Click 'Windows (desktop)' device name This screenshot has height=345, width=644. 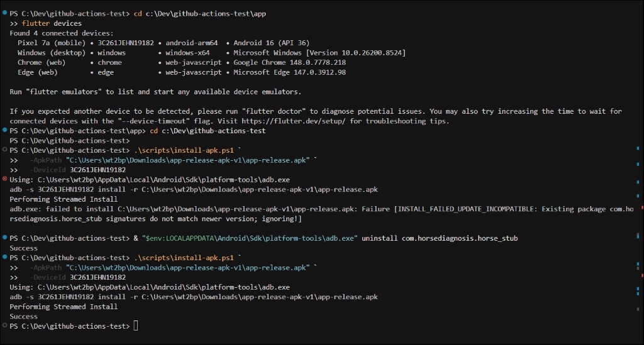52,53
